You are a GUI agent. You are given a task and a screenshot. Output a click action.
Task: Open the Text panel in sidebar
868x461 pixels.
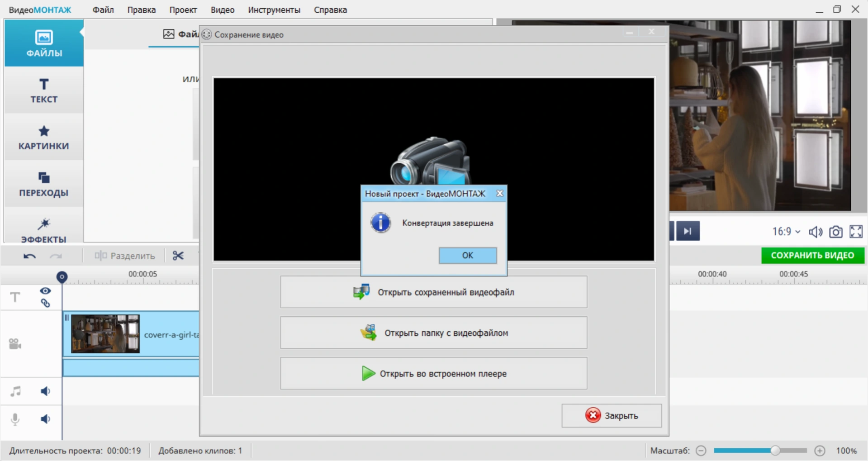[44, 90]
